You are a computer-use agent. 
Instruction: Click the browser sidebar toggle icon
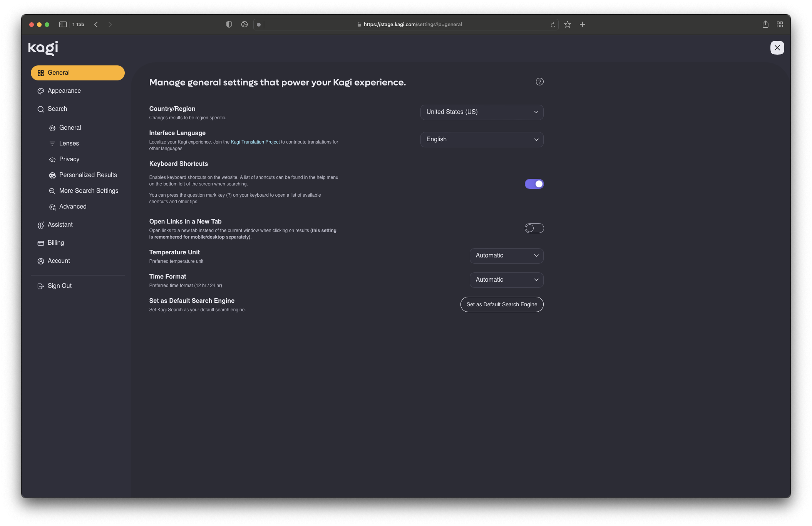point(63,25)
